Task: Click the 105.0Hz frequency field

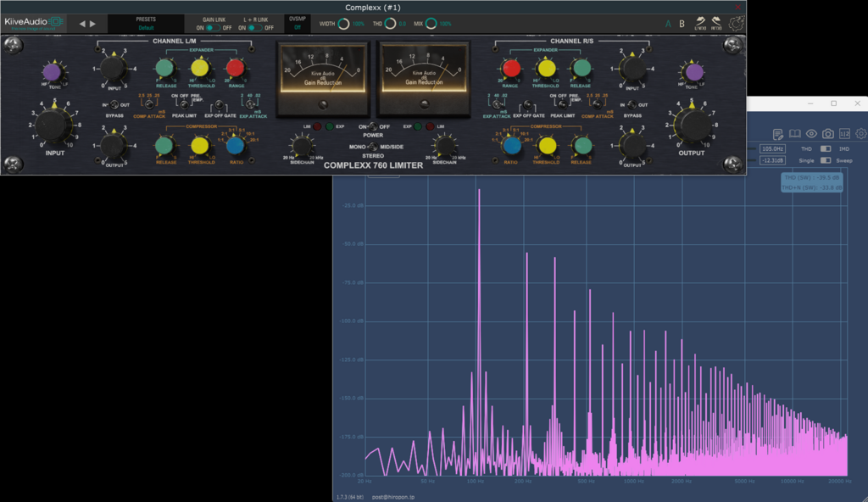Action: [772, 148]
